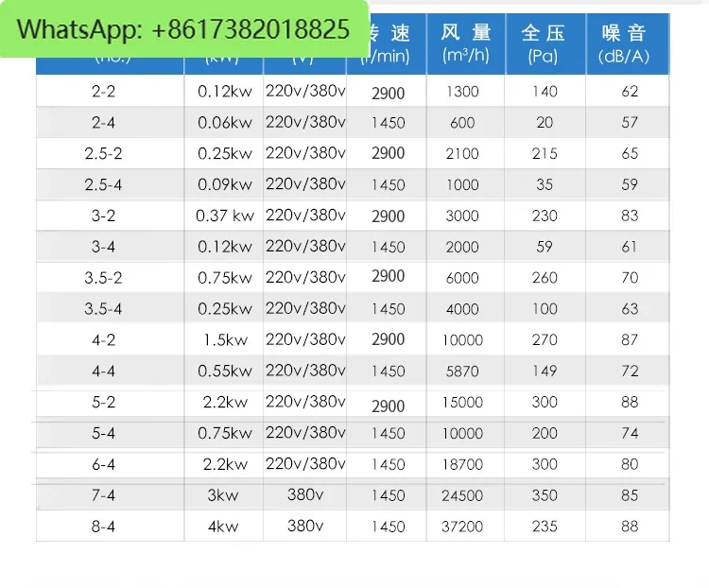Image resolution: width=709 pixels, height=588 pixels.
Task: Click the 1300 airflow value
Action: (462, 92)
